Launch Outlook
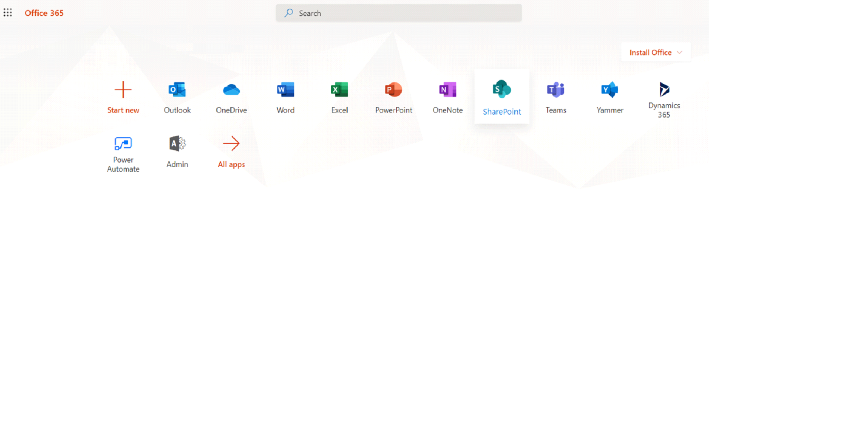The height and width of the screenshot is (431, 868). (x=177, y=98)
